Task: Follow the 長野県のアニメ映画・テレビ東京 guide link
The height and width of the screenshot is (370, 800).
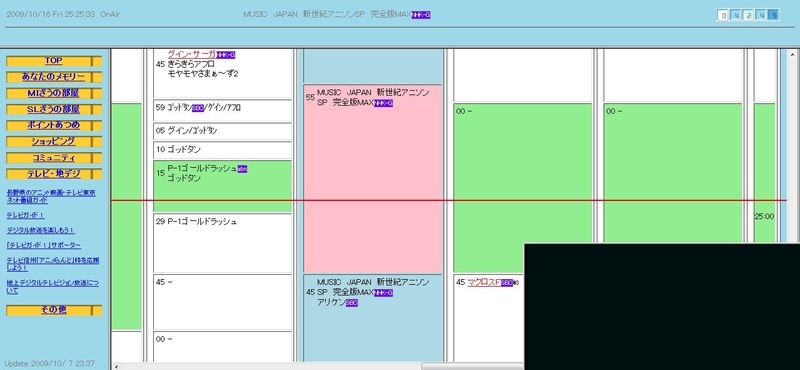Action: point(51,196)
